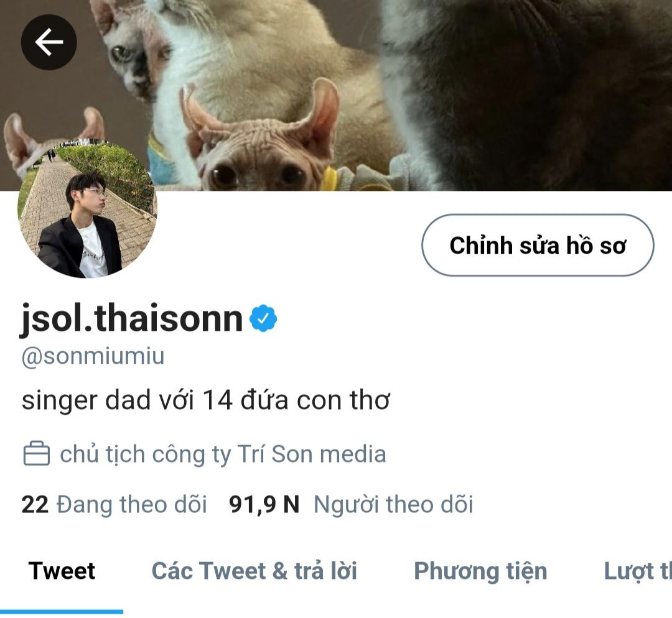
Task: Go back using the arrow icon
Action: point(49,42)
